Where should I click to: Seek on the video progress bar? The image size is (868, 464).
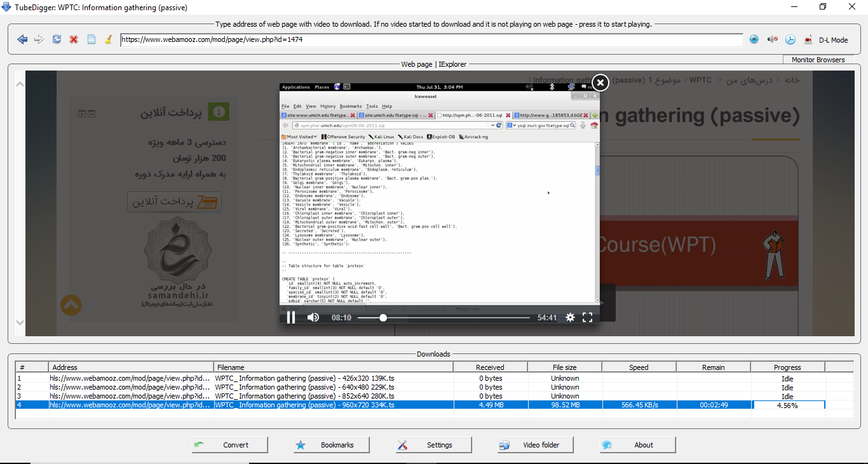pyautogui.click(x=444, y=317)
